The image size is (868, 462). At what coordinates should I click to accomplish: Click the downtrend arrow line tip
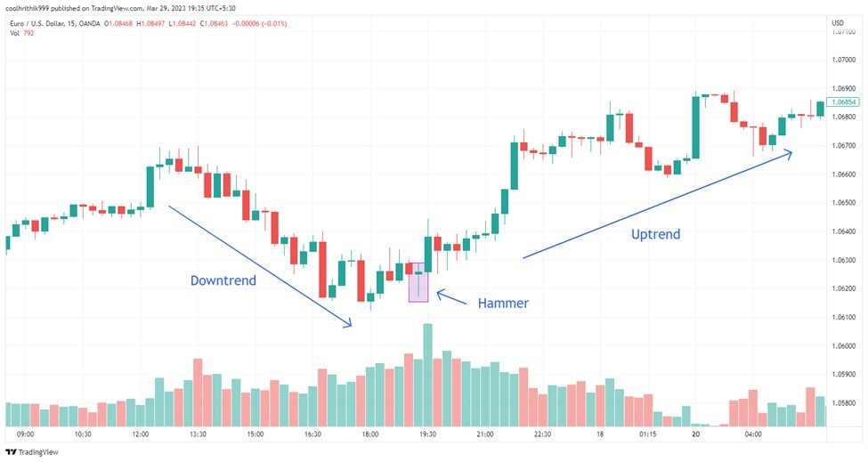click(x=348, y=324)
